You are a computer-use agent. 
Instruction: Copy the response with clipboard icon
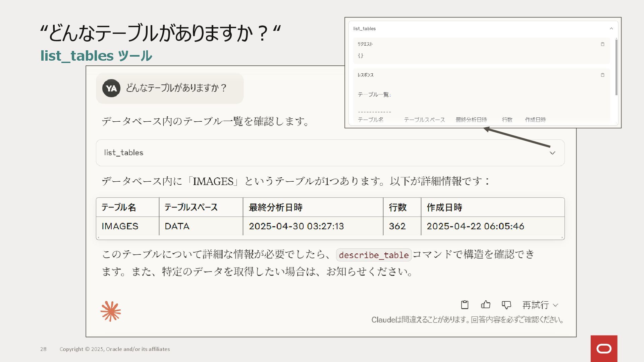click(465, 305)
